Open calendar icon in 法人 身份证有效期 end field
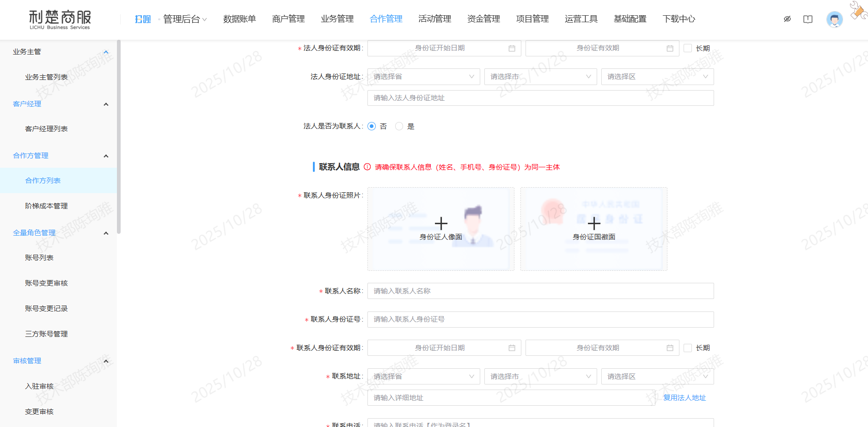Image resolution: width=868 pixels, height=427 pixels. [x=670, y=49]
